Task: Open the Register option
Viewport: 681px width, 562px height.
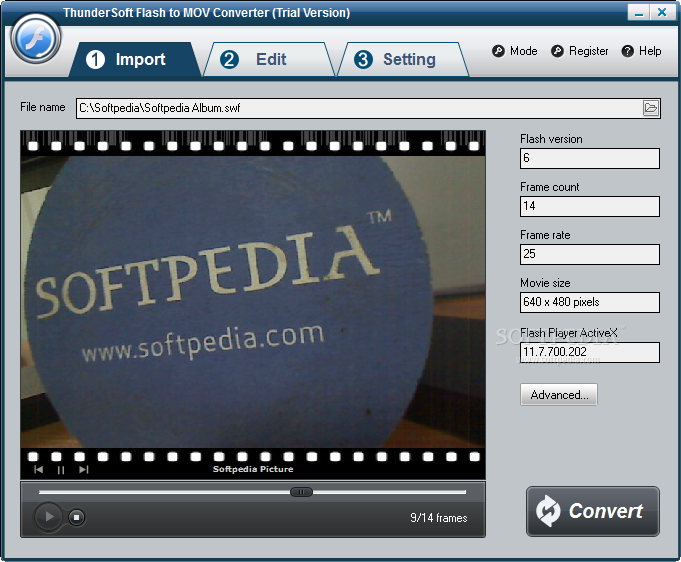Action: tap(580, 51)
